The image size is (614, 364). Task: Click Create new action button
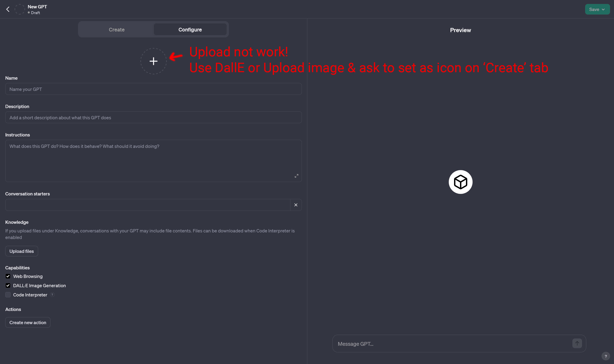point(27,322)
